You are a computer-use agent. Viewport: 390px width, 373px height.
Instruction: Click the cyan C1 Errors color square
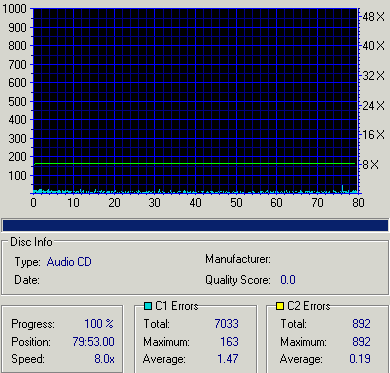coord(148,306)
